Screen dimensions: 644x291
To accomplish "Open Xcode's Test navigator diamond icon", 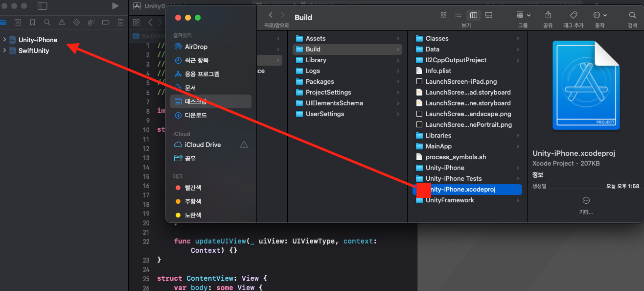I will coord(77,22).
